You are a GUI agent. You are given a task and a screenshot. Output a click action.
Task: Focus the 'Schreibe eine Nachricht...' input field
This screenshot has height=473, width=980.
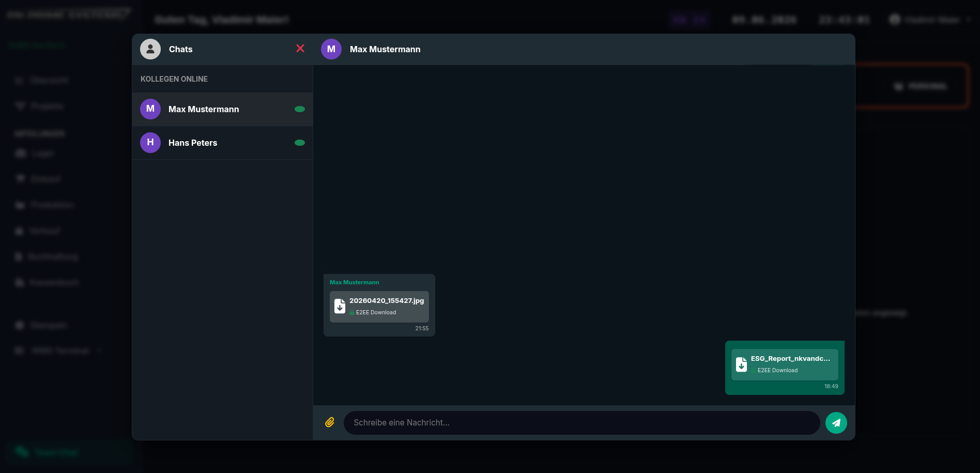pos(581,422)
